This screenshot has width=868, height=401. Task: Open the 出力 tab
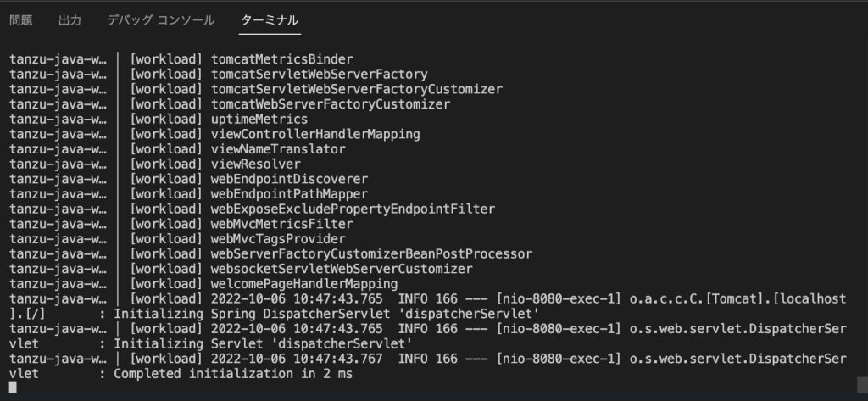pos(70,19)
